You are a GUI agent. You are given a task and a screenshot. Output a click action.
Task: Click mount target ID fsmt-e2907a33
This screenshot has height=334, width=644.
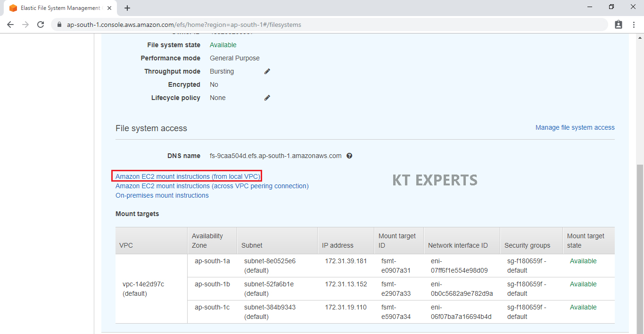point(396,289)
